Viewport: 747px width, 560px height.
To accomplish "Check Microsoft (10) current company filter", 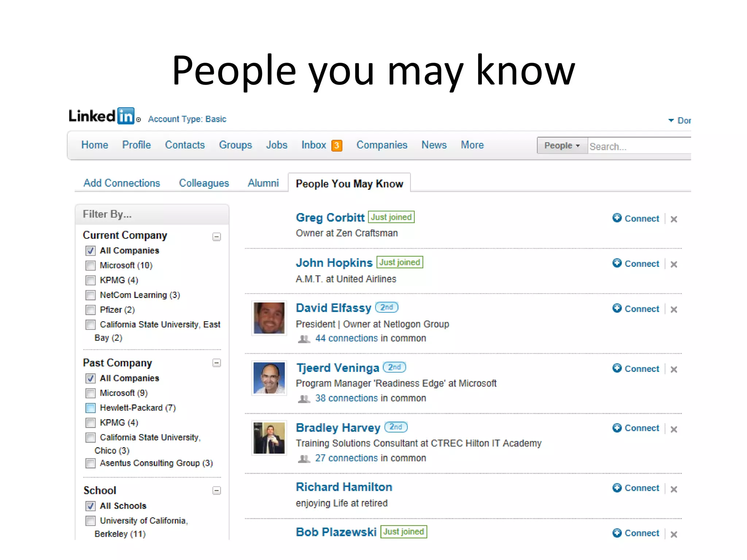I will point(90,265).
